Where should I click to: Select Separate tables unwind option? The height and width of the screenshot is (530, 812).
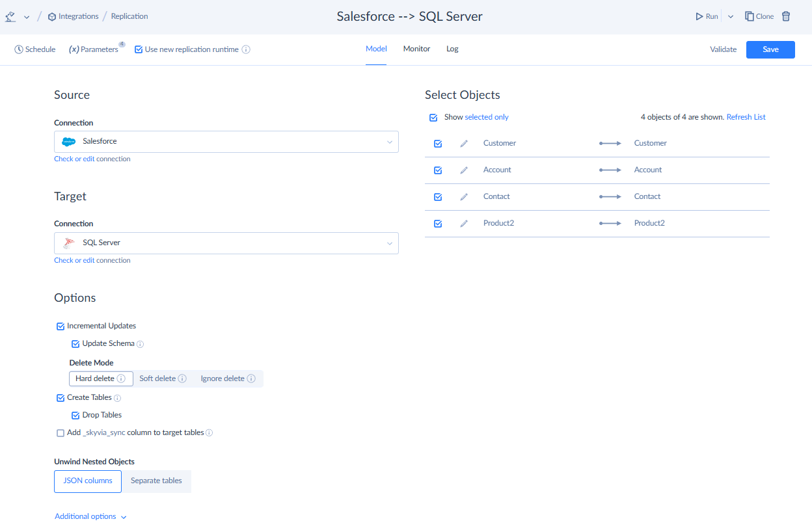tap(156, 481)
